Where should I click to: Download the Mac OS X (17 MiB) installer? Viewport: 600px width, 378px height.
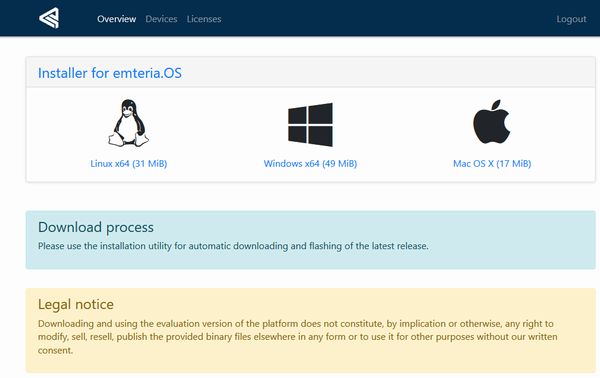(492, 163)
